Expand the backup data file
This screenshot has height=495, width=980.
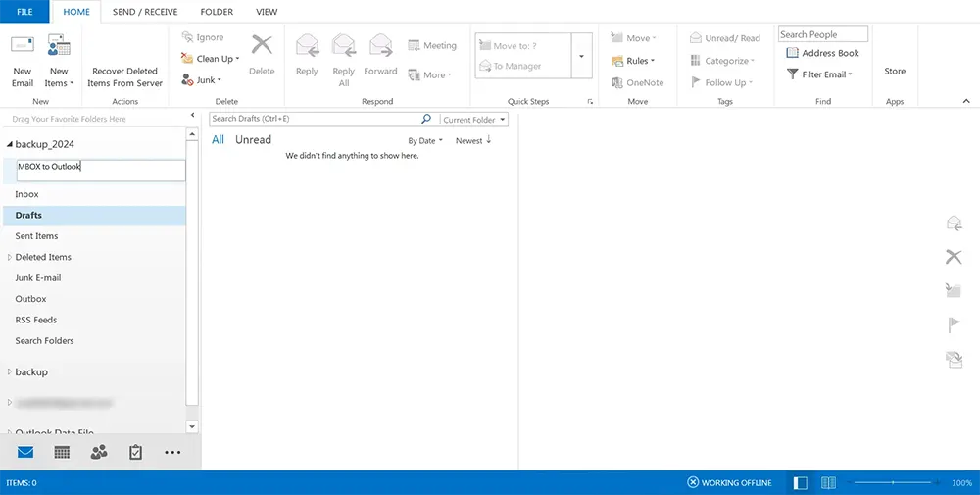(x=10, y=371)
